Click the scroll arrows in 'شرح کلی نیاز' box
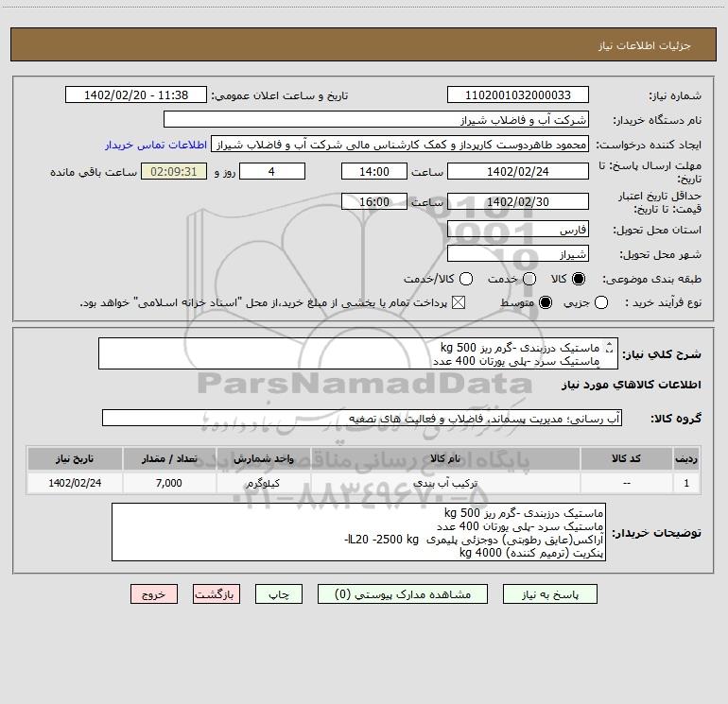 coord(609,348)
